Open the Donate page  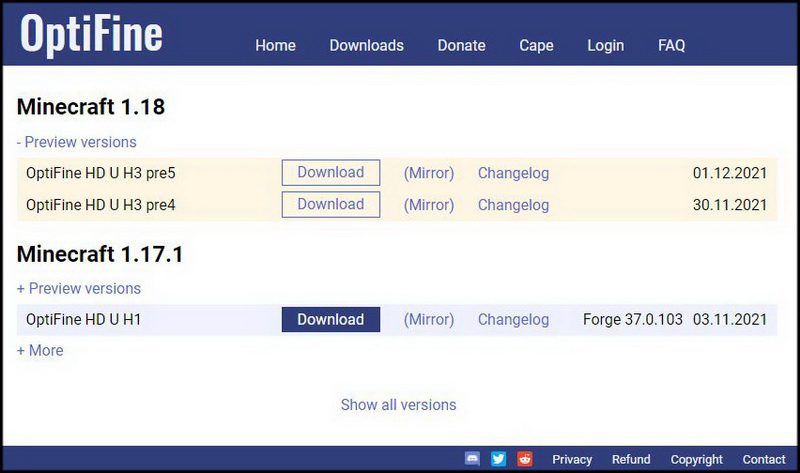pos(461,45)
